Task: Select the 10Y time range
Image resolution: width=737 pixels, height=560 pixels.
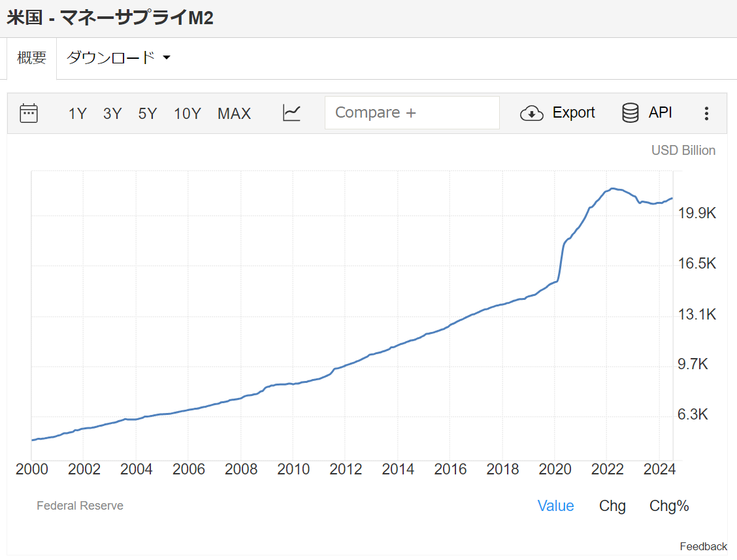Action: tap(187, 114)
